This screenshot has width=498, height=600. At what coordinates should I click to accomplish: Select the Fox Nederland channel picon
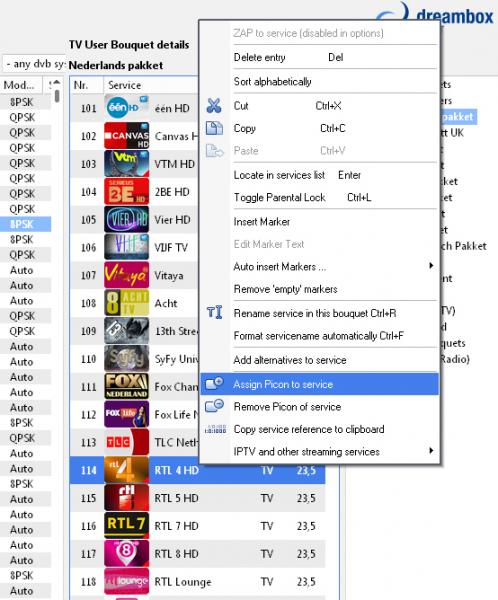click(x=126, y=386)
